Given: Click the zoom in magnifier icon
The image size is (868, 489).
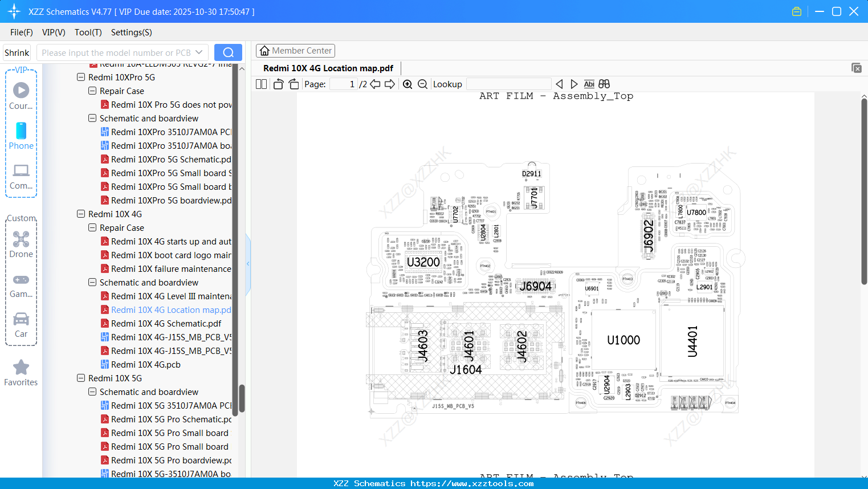Looking at the screenshot, I should coord(407,84).
